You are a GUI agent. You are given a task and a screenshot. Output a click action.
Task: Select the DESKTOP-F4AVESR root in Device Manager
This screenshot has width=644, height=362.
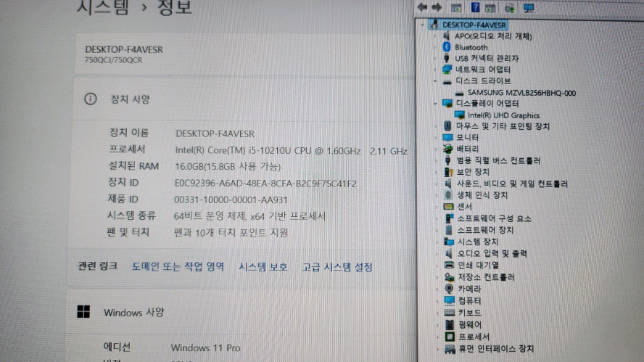(x=474, y=25)
